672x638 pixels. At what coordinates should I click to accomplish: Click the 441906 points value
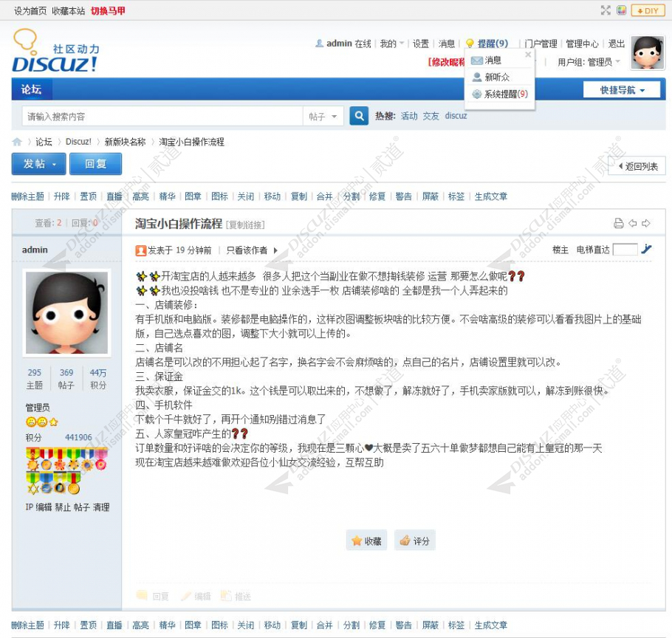[78, 437]
